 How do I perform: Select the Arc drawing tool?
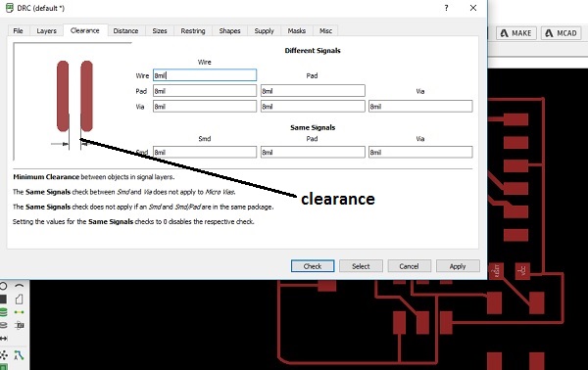[20, 286]
